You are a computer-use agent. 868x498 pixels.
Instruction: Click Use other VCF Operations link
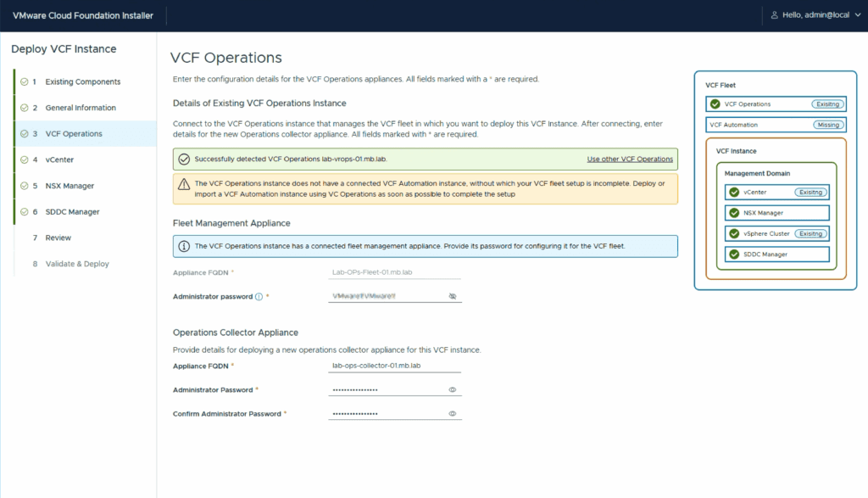point(630,159)
